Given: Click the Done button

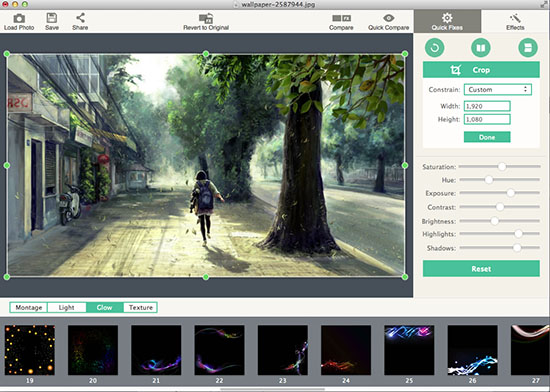Looking at the screenshot, I should [487, 137].
